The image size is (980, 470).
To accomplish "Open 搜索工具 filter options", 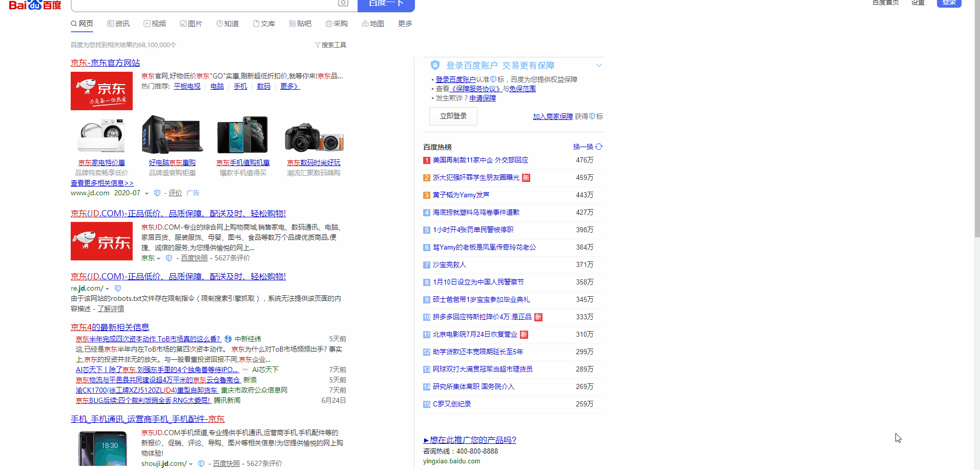I will click(334, 45).
